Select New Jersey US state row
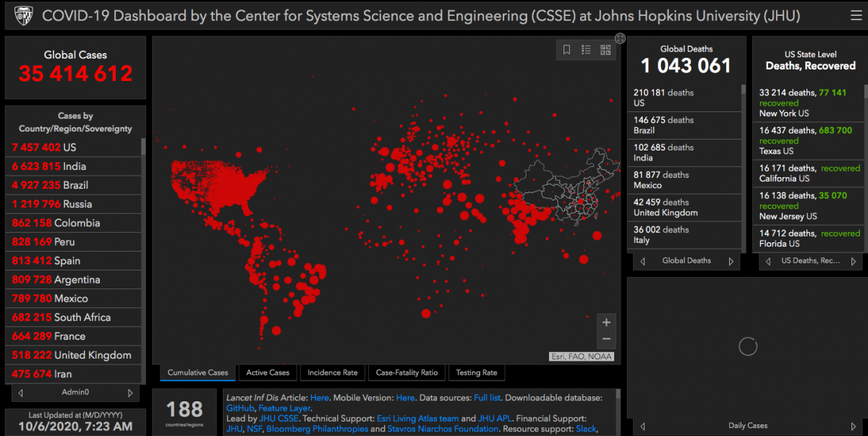 [808, 205]
